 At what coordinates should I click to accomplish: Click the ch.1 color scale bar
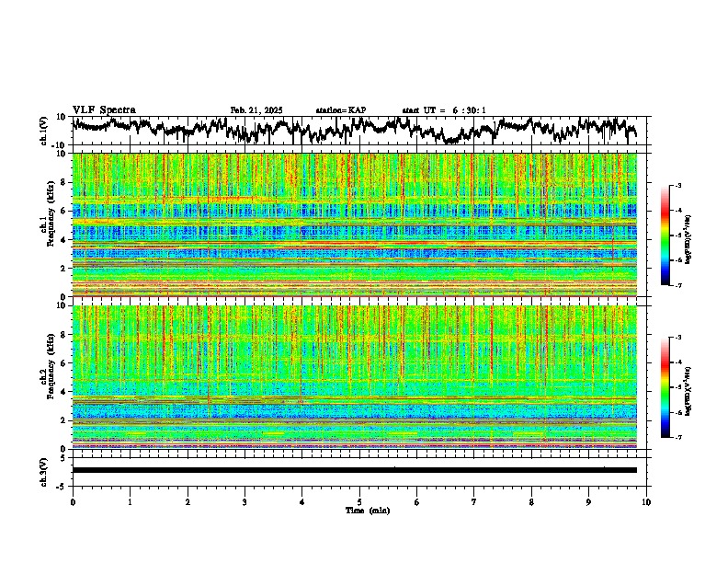click(665, 236)
